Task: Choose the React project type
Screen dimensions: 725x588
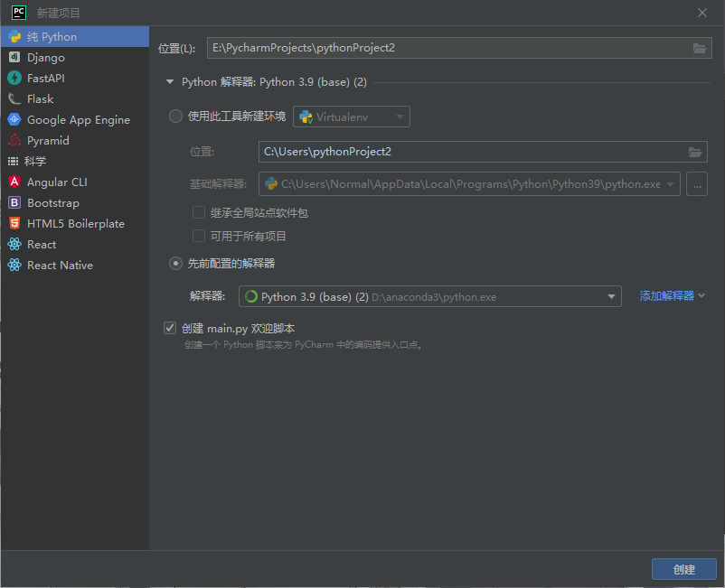Action: [x=75, y=245]
